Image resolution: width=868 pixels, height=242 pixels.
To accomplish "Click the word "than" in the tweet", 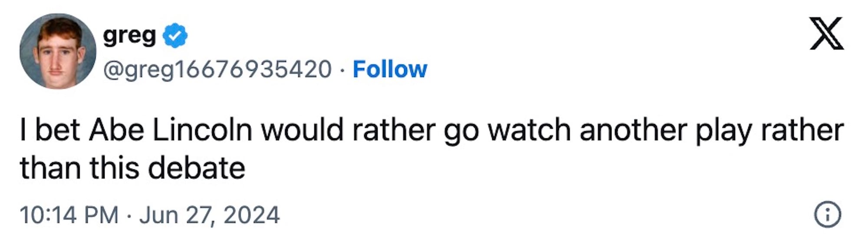I will 50,168.
